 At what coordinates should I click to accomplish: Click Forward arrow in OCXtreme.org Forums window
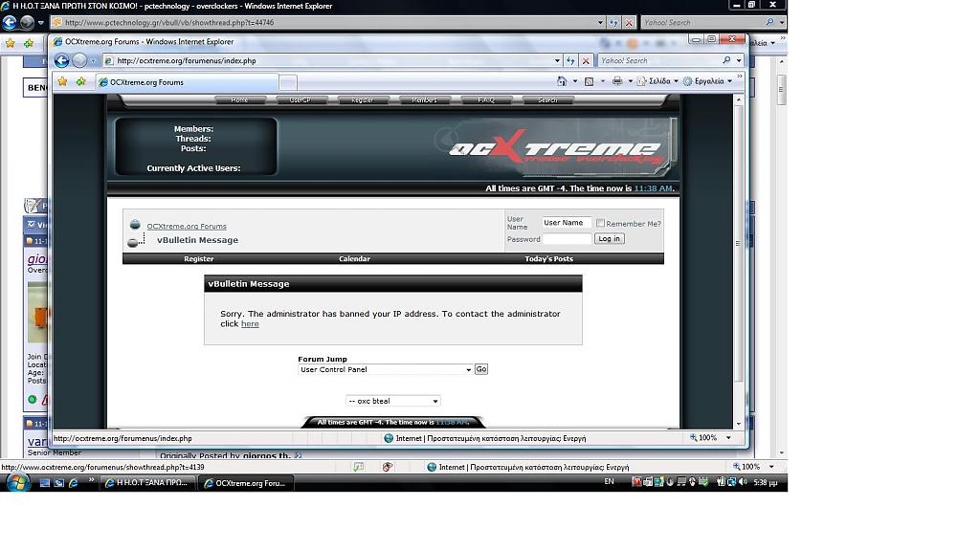pyautogui.click(x=79, y=60)
